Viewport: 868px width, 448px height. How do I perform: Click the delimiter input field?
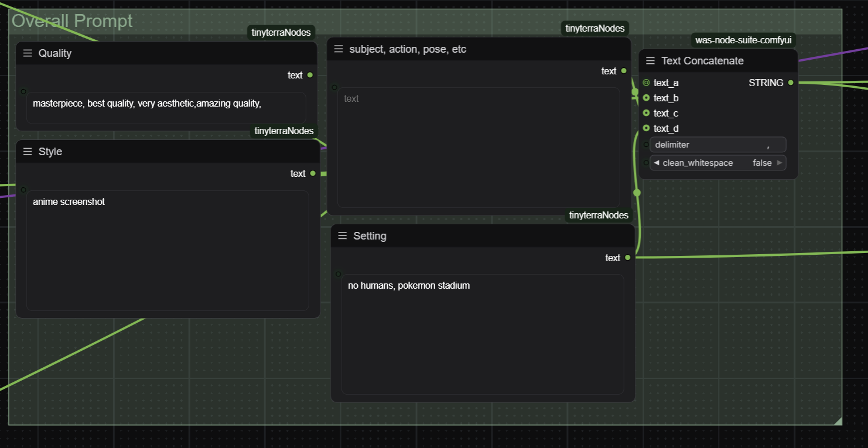pos(717,145)
